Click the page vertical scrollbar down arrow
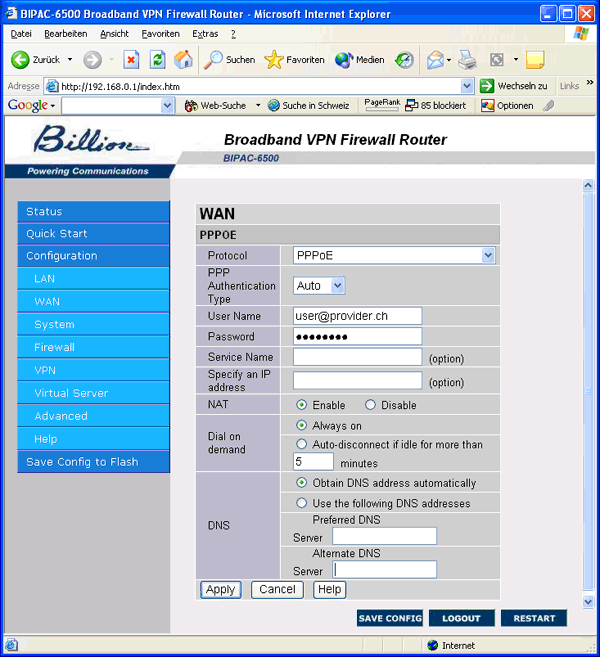Image resolution: width=600 pixels, height=657 pixels. [588, 601]
